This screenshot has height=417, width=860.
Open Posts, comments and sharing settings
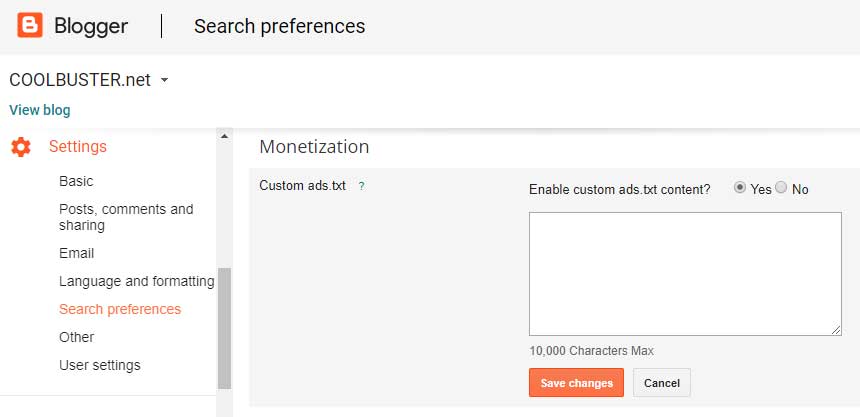click(x=126, y=217)
